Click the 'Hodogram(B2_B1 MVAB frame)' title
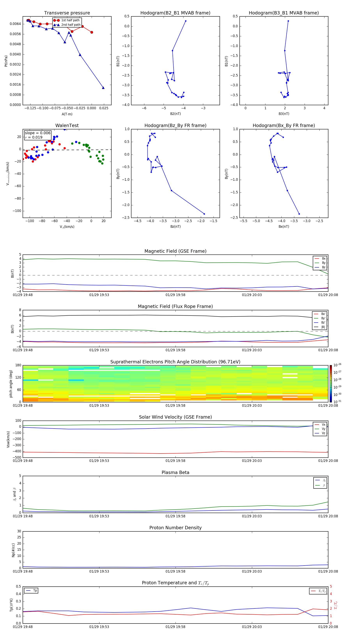351x644 pixels. [x=175, y=13]
